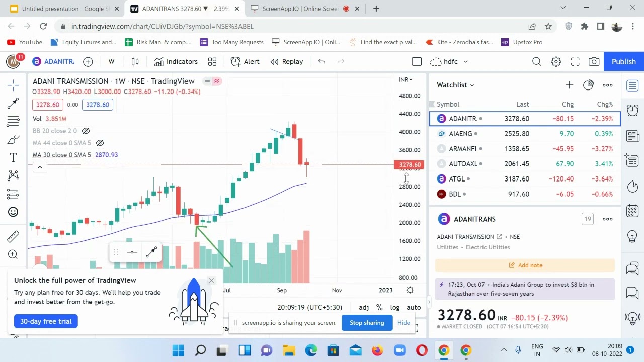This screenshot has height=362, width=644.
Task: Open the Fibonacci retracement tools
Action: tap(13, 121)
